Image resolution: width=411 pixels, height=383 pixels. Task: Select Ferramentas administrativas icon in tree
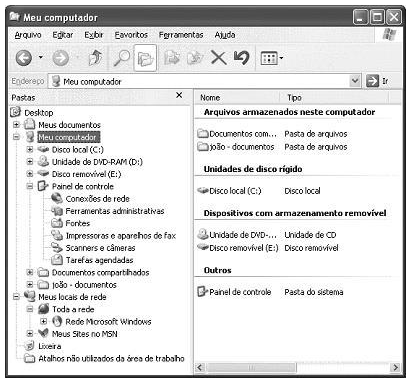57,211
